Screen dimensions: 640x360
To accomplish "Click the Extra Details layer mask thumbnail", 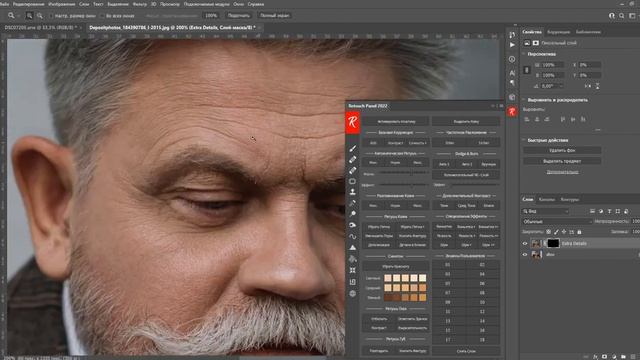I will tap(553, 243).
